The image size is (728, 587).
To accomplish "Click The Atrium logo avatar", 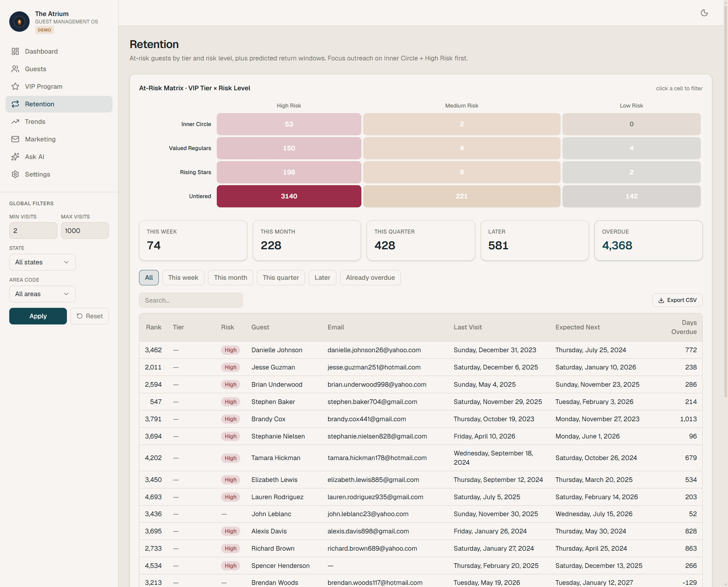I will 19,22.
